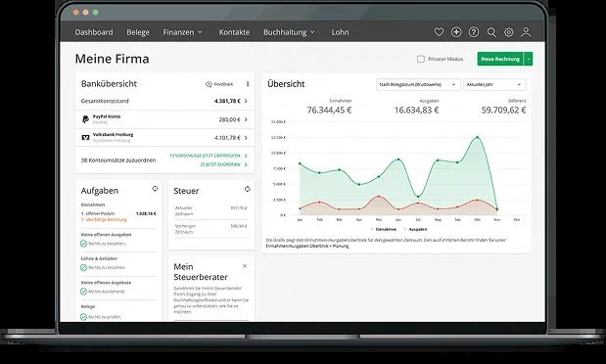Open Bankübersicht three-dot options menu

(x=248, y=84)
